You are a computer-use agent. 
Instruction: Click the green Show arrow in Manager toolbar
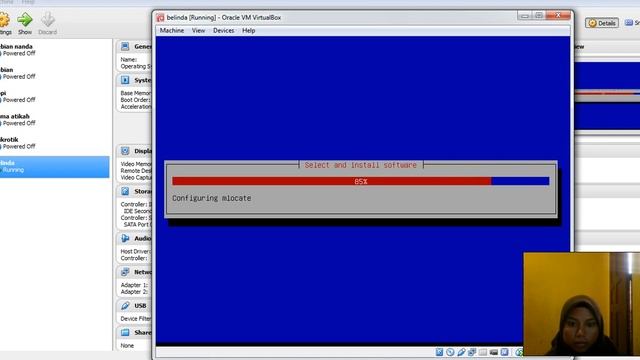click(24, 20)
